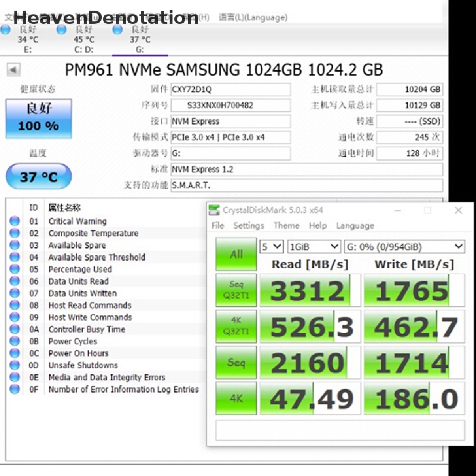Click the firmware field CXY72D1Q
This screenshot has width=476, height=476.
(x=231, y=89)
